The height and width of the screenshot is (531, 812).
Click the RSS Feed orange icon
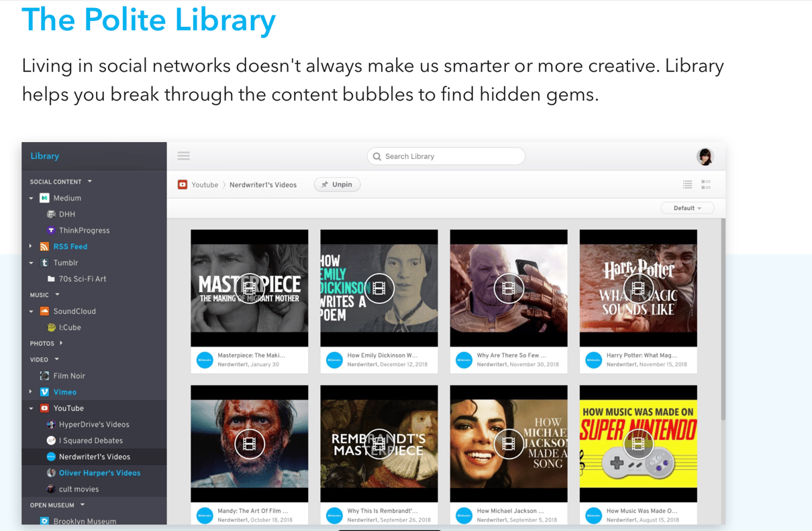pos(44,246)
